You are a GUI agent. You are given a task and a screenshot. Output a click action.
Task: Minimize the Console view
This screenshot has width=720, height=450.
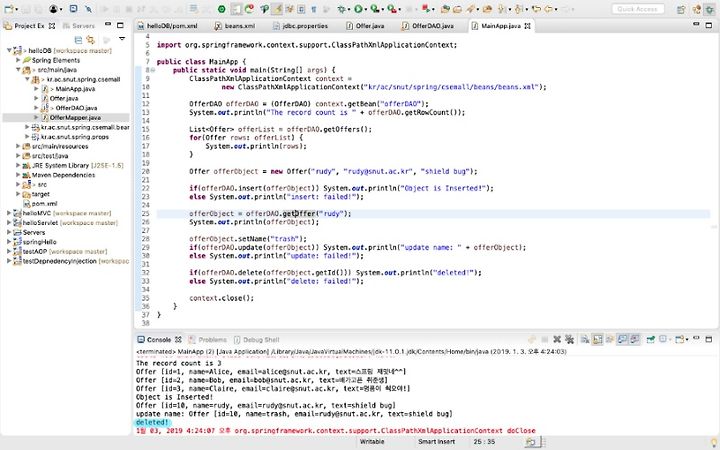tap(696, 338)
